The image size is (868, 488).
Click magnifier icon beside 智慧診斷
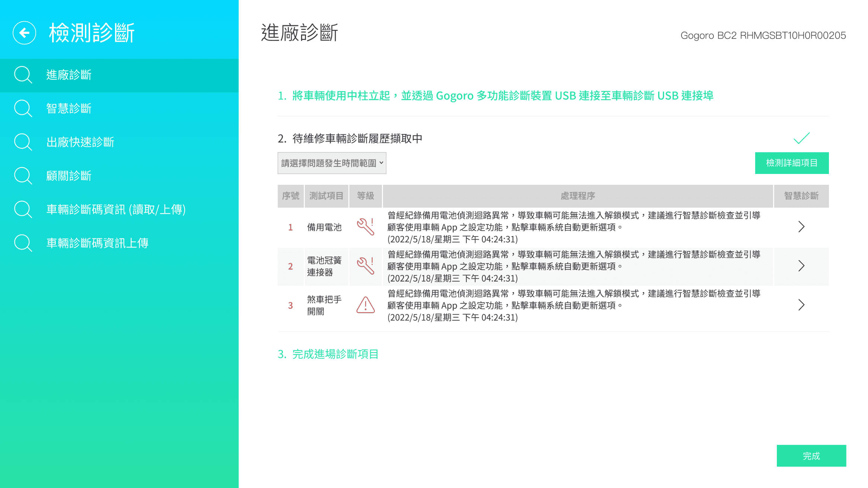tap(23, 108)
